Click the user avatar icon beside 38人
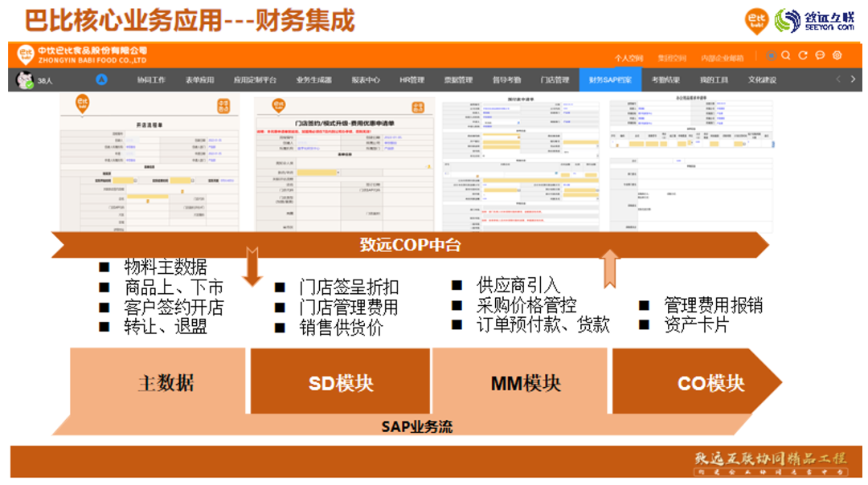The height and width of the screenshot is (485, 868). (24, 80)
